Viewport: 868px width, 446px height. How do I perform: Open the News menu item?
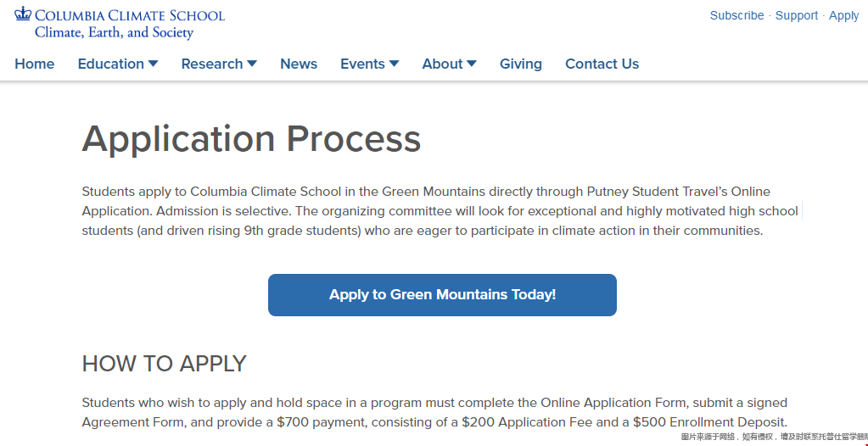[299, 64]
